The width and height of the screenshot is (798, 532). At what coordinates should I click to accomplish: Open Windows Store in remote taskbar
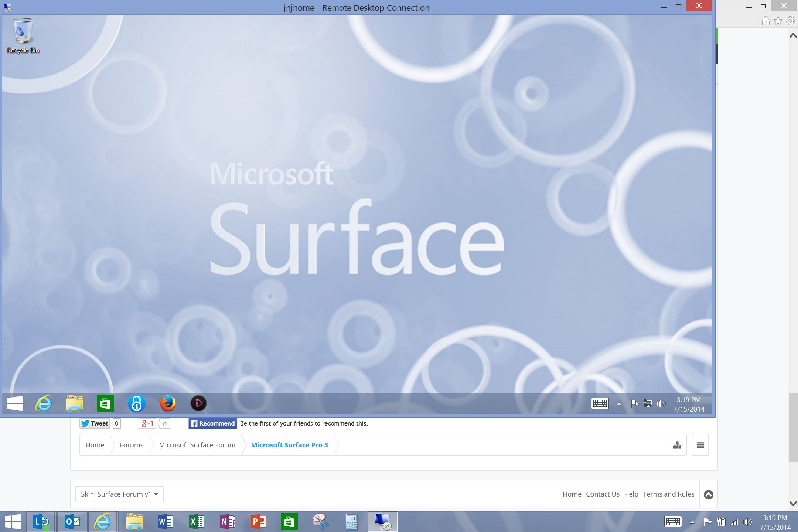[105, 403]
